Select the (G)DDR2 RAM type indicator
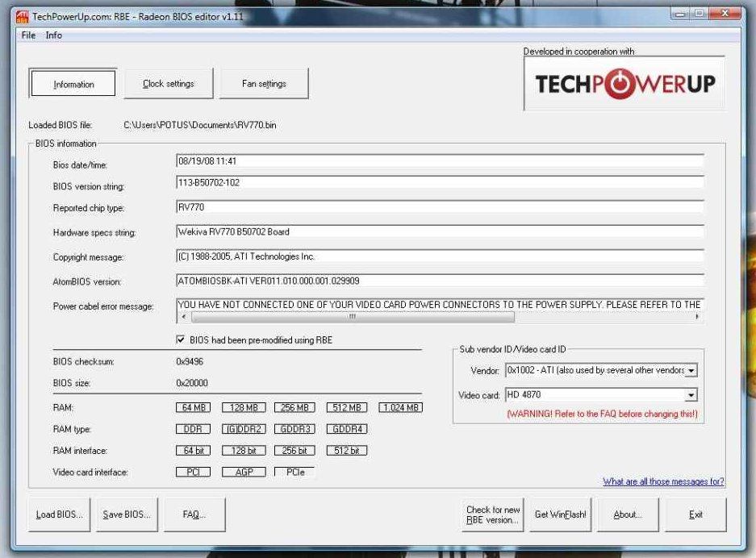Viewport: 756px width, 558px height. [x=244, y=429]
